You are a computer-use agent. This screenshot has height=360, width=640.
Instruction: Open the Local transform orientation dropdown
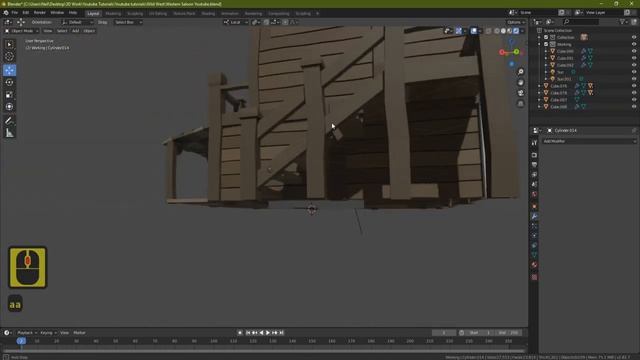pos(236,22)
